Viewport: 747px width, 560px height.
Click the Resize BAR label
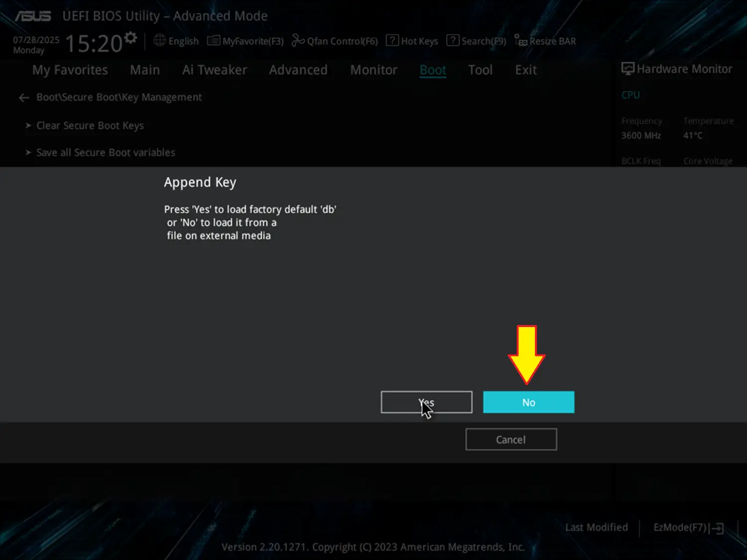(x=553, y=41)
